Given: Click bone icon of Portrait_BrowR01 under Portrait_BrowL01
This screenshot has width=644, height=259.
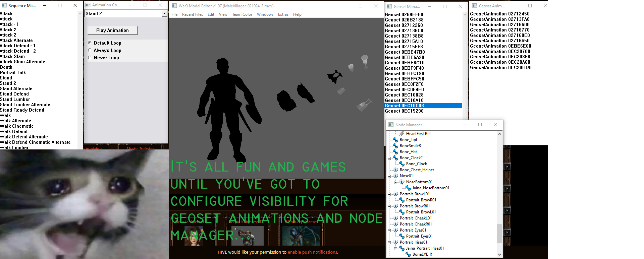Looking at the screenshot, I should [x=402, y=200].
